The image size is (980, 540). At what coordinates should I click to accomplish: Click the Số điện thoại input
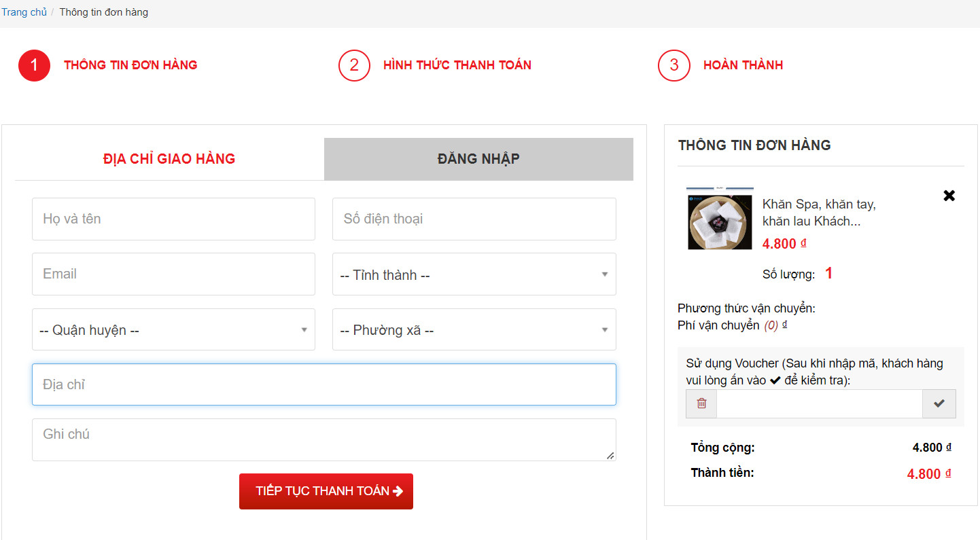pos(474,219)
